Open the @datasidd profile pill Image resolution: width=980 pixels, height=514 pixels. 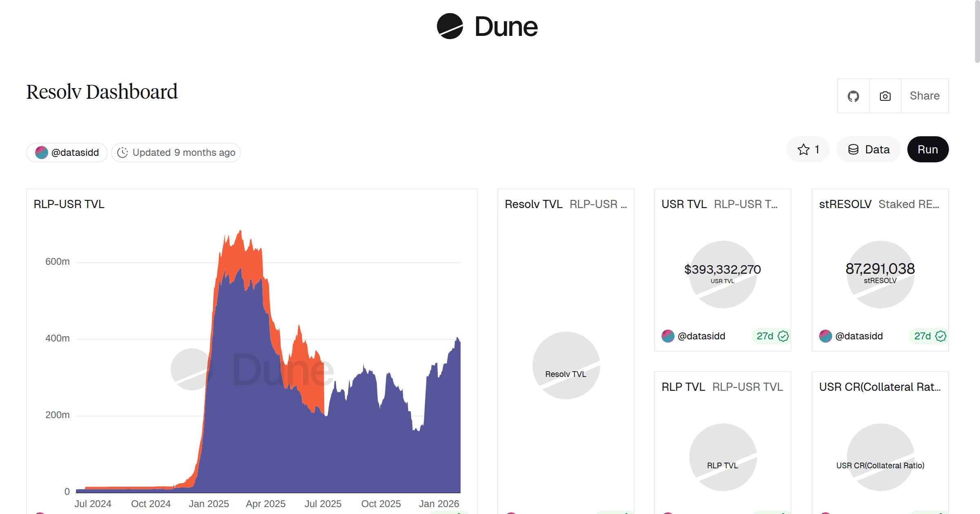point(67,152)
